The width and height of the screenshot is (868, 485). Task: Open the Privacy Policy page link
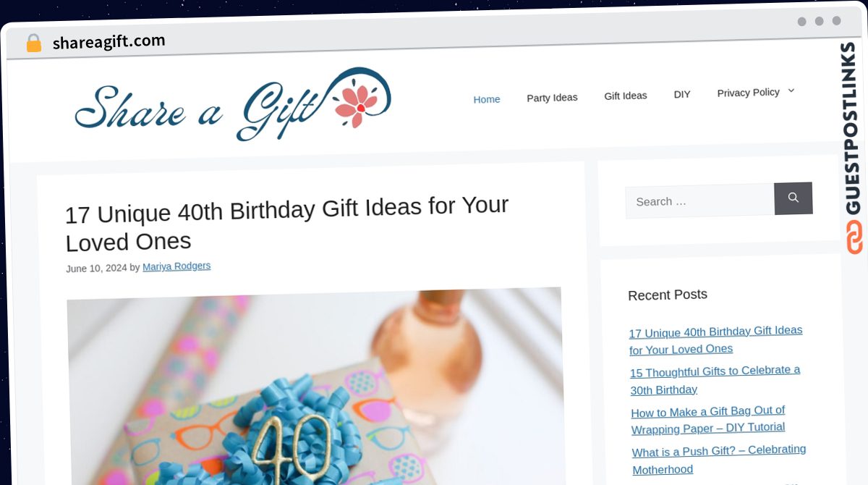[748, 93]
